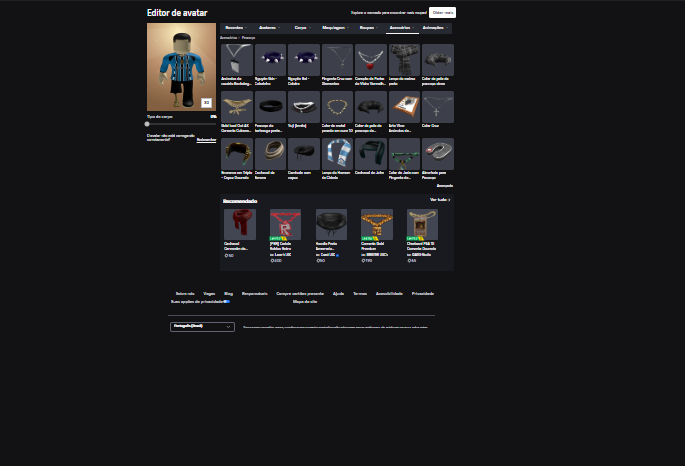Open the Maquiagem tab dropdown
This screenshot has height=466, width=685.
point(336,28)
